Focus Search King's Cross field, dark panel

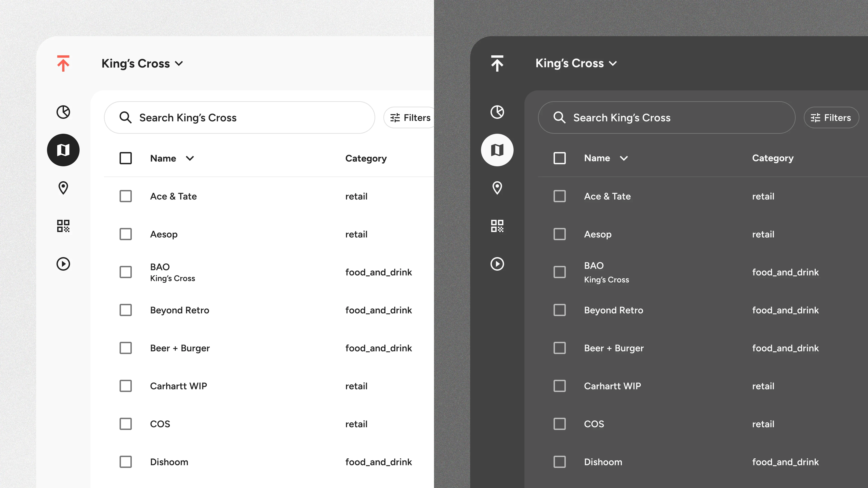coord(667,117)
